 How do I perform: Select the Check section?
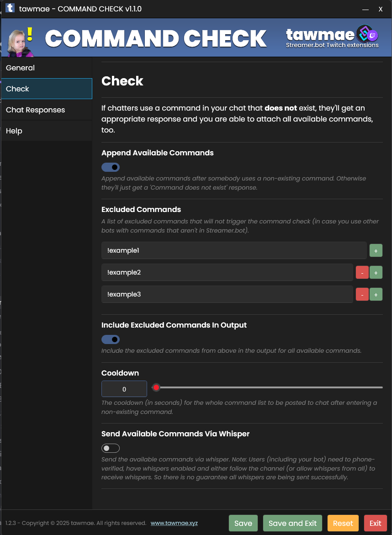pyautogui.click(x=47, y=89)
